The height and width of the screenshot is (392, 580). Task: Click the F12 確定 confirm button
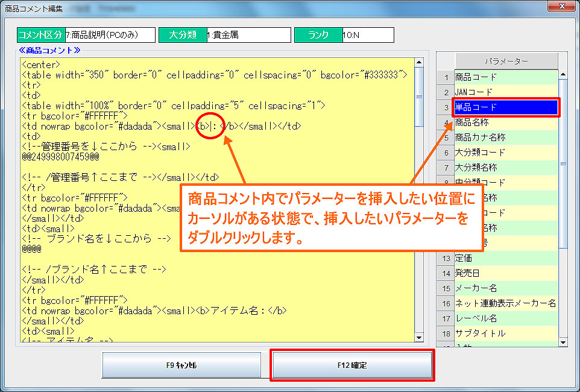[352, 365]
